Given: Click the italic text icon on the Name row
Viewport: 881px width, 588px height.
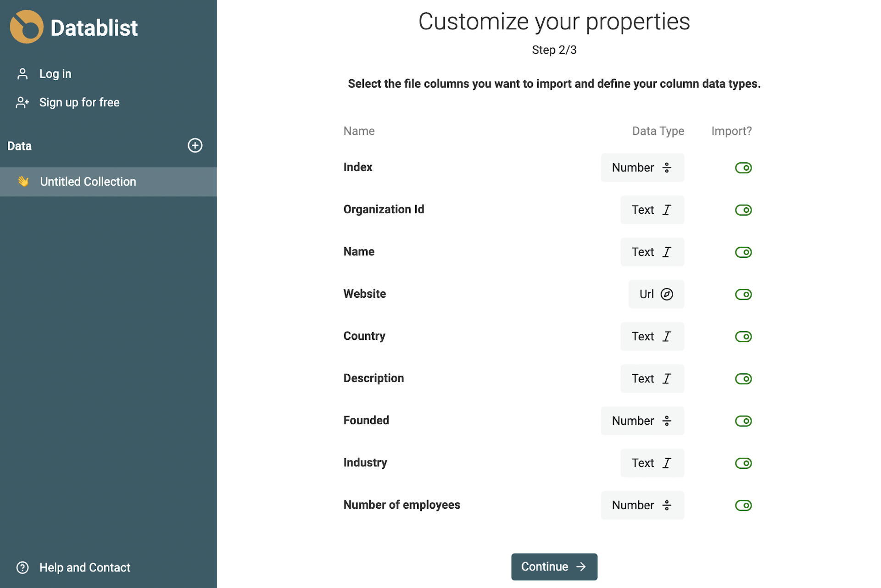Looking at the screenshot, I should (667, 252).
